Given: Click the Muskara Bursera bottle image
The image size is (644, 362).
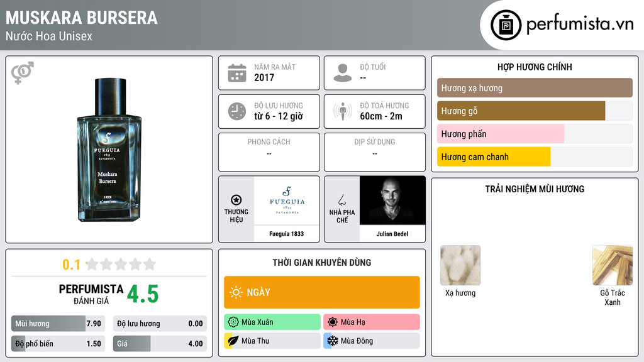Looking at the screenshot, I should (109, 150).
